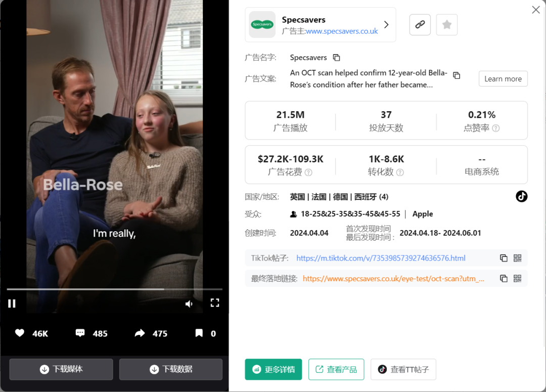Show the like rate help tooltip icon

(x=496, y=128)
